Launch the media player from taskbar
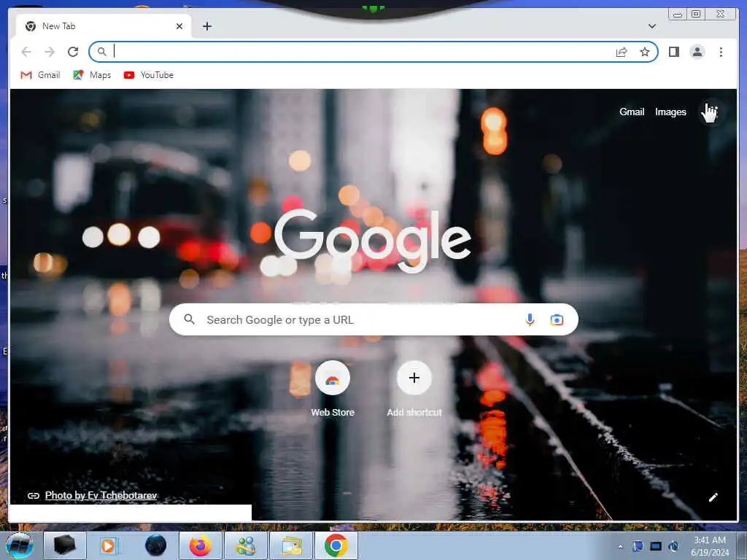 point(108,545)
